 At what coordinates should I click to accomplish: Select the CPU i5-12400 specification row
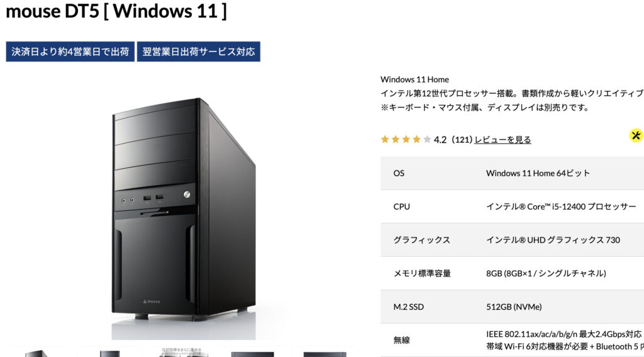512,207
